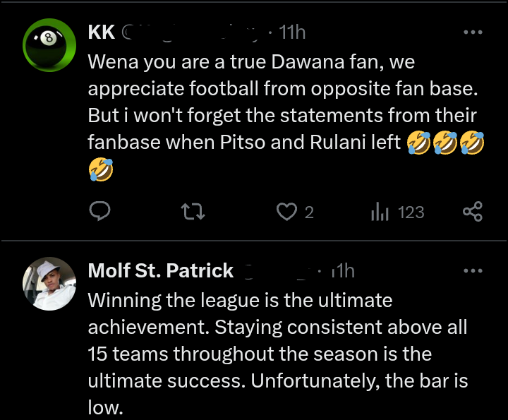Image resolution: width=508 pixels, height=420 pixels.
Task: Click the view count "123"
Action: pos(411,212)
